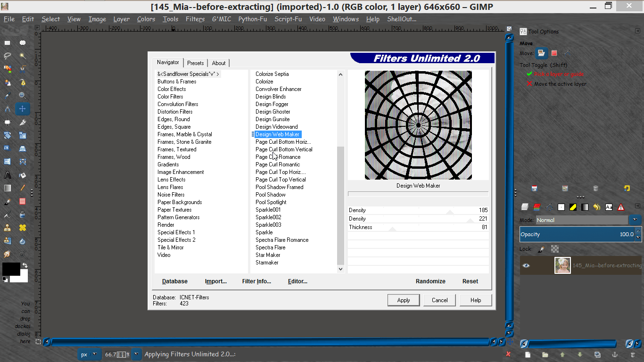This screenshot has width=644, height=362.
Task: Select the Fuzzy Select tool
Action: click(22, 56)
